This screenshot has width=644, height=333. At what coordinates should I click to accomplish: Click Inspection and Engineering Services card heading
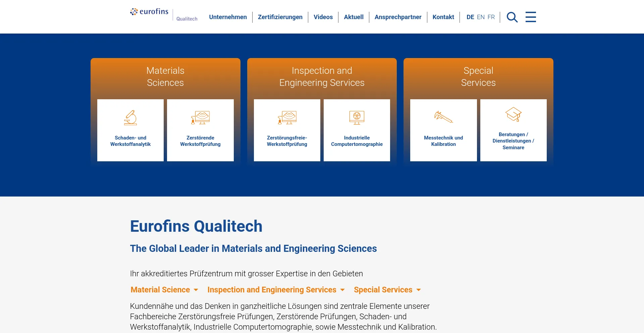[x=322, y=76]
